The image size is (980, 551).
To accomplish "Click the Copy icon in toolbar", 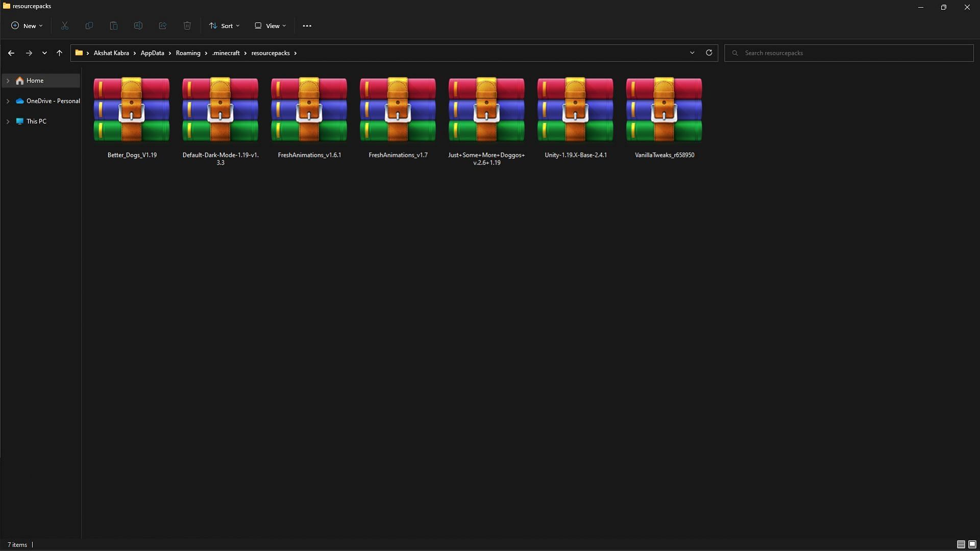I will (89, 26).
